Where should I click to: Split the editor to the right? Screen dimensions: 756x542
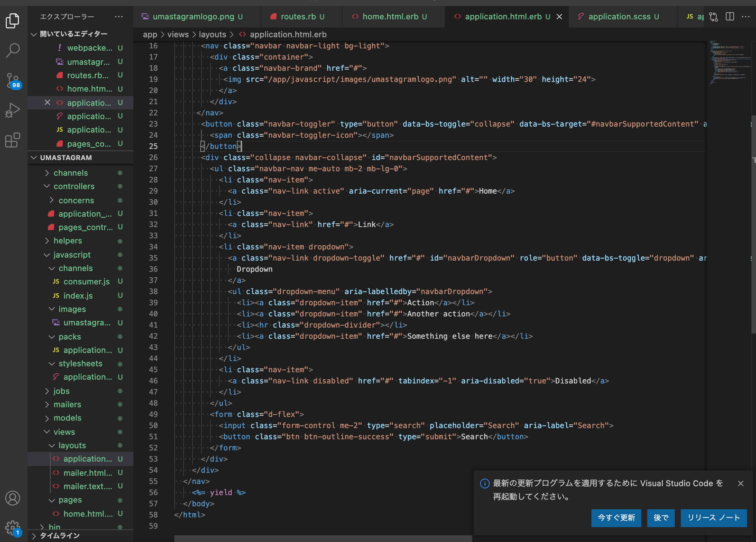point(730,17)
